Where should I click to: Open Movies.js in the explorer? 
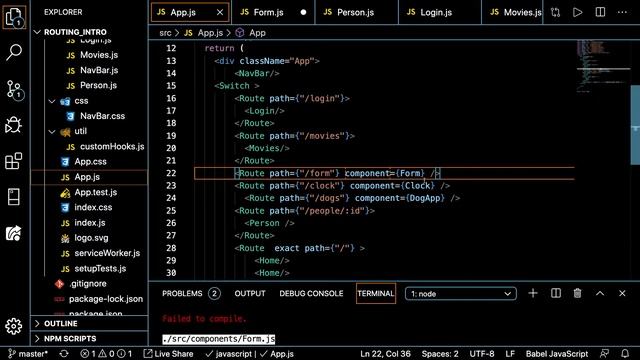(99, 55)
